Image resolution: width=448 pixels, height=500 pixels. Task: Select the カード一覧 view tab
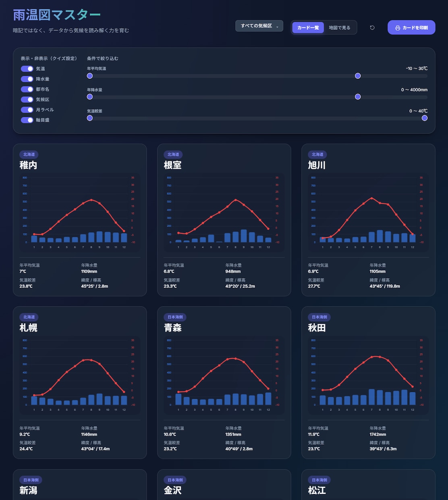coord(308,28)
